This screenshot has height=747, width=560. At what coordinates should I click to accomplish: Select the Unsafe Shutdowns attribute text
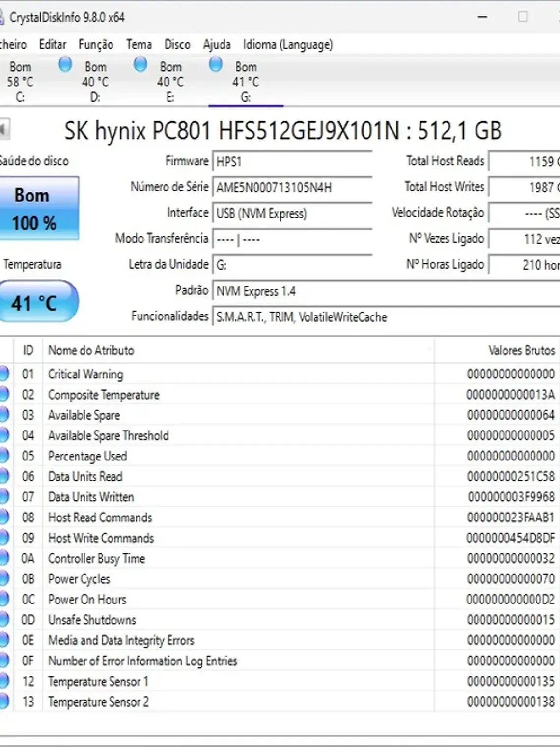[92, 620]
